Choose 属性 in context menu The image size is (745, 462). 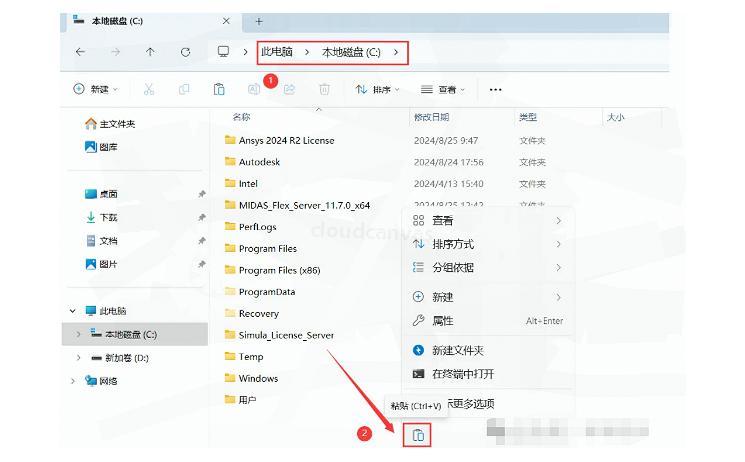[487, 321]
